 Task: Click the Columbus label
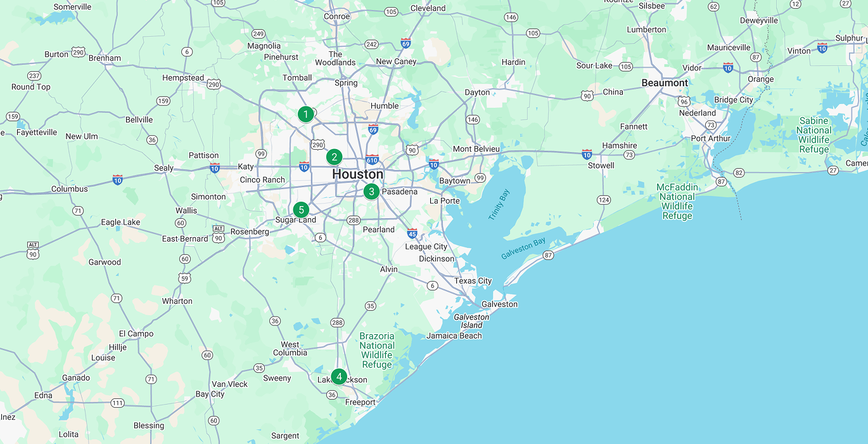point(70,189)
